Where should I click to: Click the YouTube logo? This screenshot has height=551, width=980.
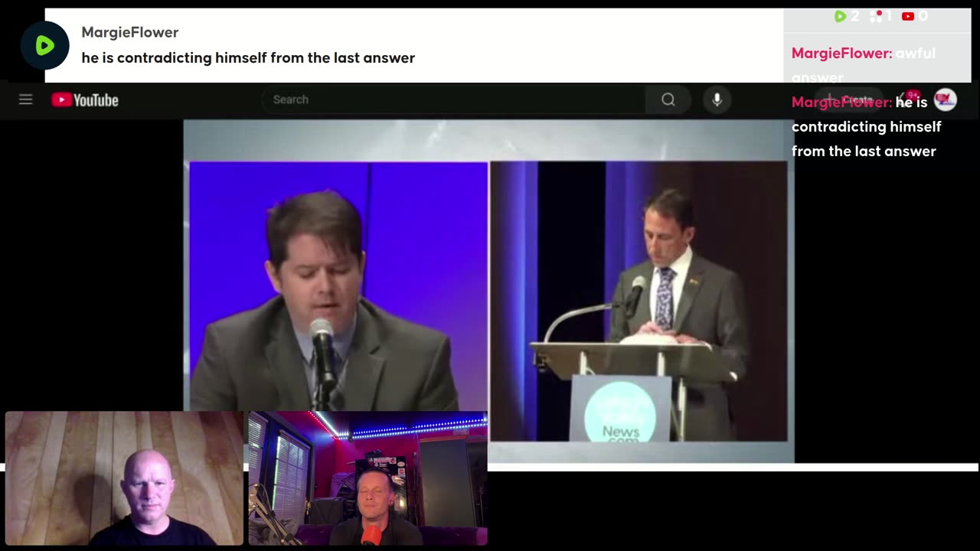[x=85, y=99]
